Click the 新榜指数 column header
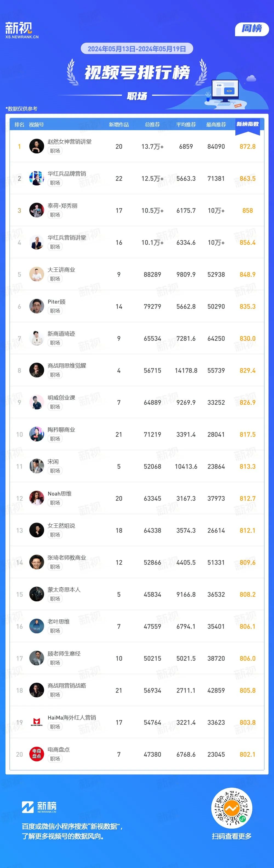274x868 pixels. (247, 124)
